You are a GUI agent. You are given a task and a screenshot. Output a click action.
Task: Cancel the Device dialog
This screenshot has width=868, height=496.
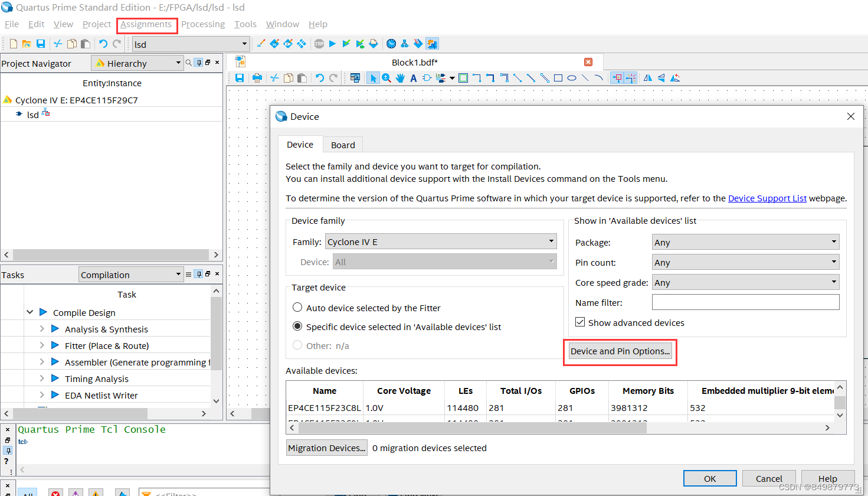tap(769, 478)
